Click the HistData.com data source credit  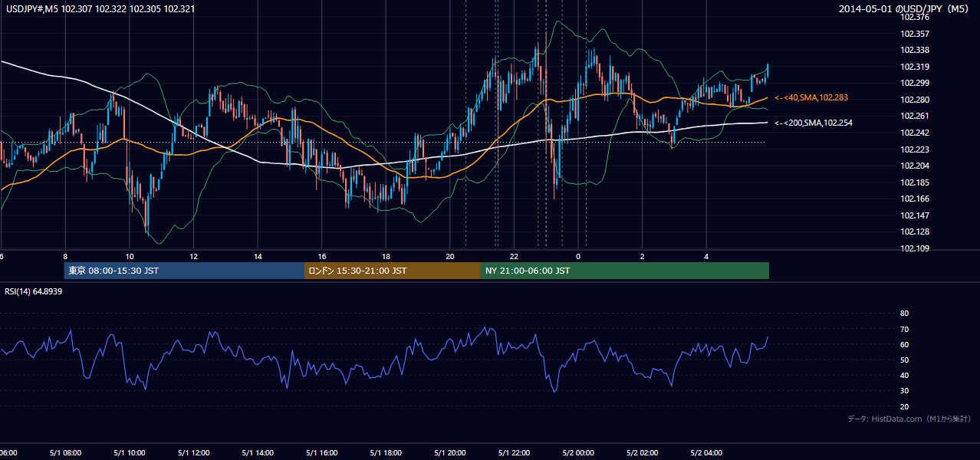click(x=909, y=419)
